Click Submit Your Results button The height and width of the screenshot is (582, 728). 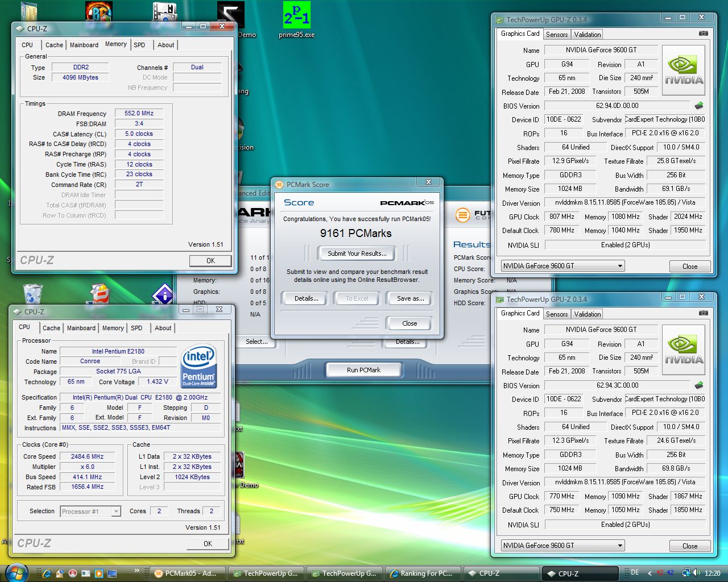coord(357,253)
